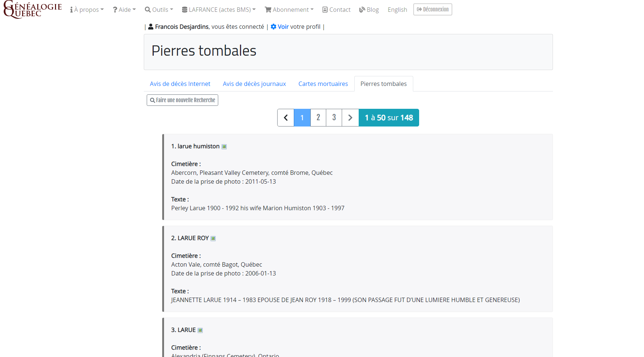Open photo icon beside LARUE ROY entry
The image size is (644, 357).
[x=213, y=239]
